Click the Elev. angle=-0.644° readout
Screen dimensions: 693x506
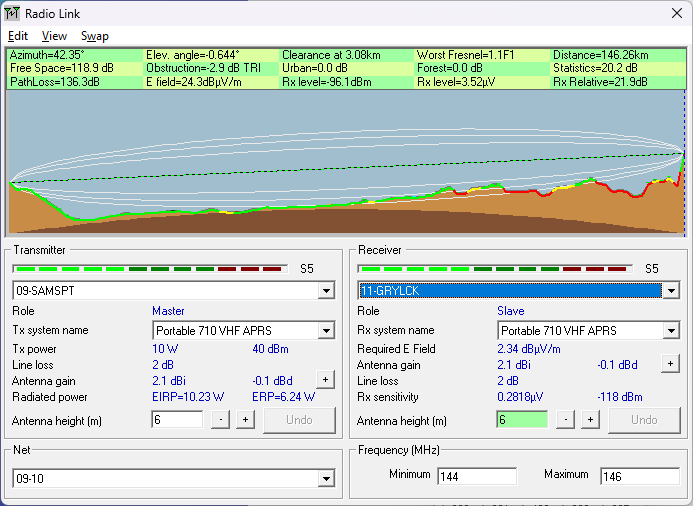click(193, 55)
